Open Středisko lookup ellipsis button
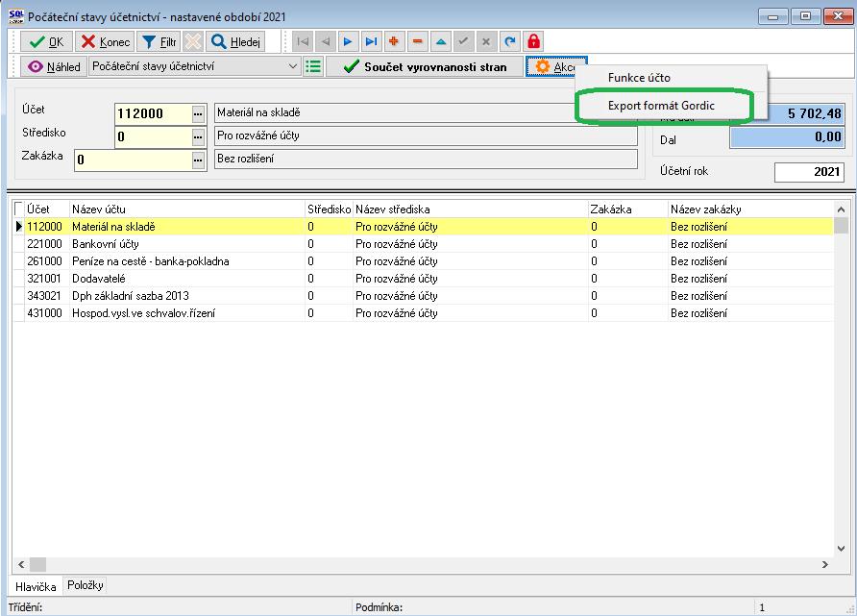The width and height of the screenshot is (857, 616). click(x=199, y=137)
